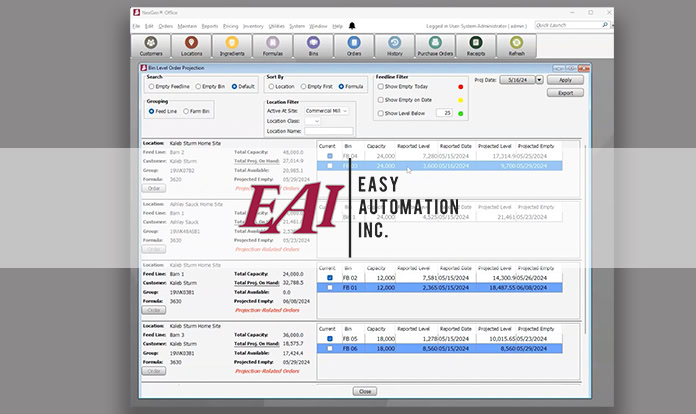Click the green Show Level Below indicator
Viewport: 696px width, 414px height.
coord(460,114)
